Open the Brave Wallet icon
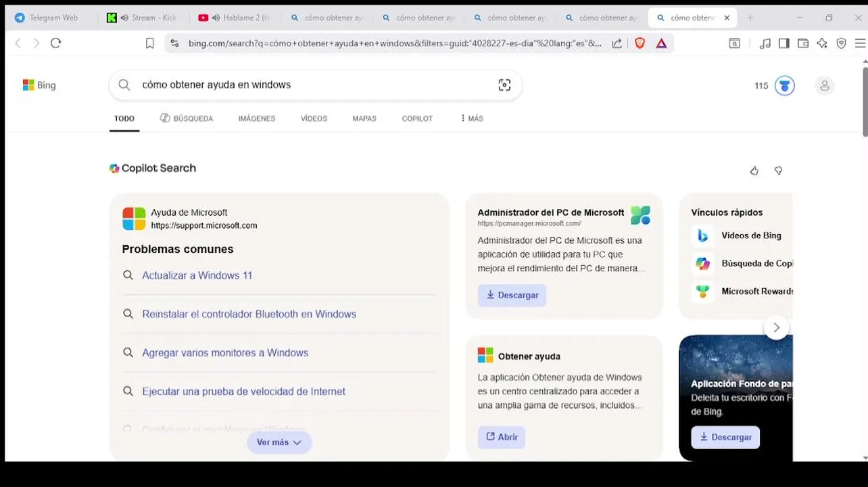Screen dimensions: 868x487 pyautogui.click(x=803, y=43)
